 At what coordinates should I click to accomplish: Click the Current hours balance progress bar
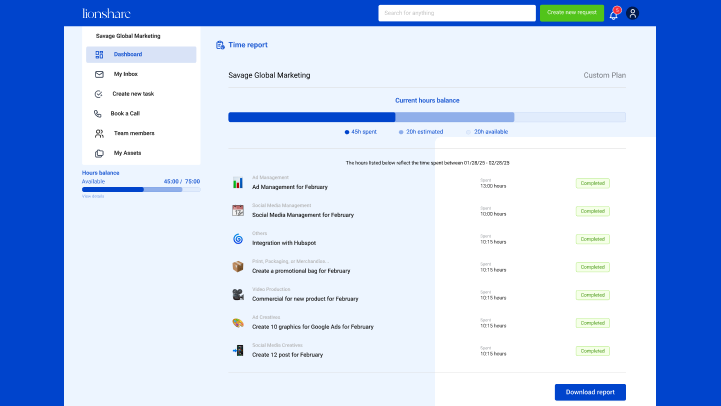tap(427, 117)
